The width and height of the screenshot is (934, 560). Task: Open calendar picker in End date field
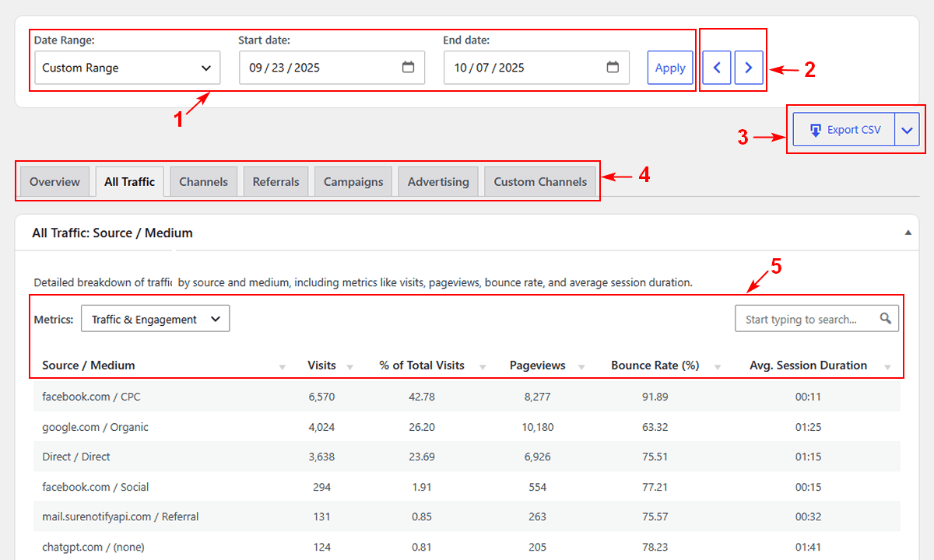pos(613,68)
